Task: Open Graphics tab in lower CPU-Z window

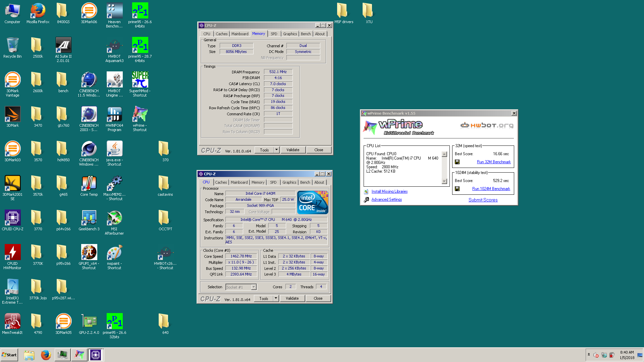Action: (289, 182)
